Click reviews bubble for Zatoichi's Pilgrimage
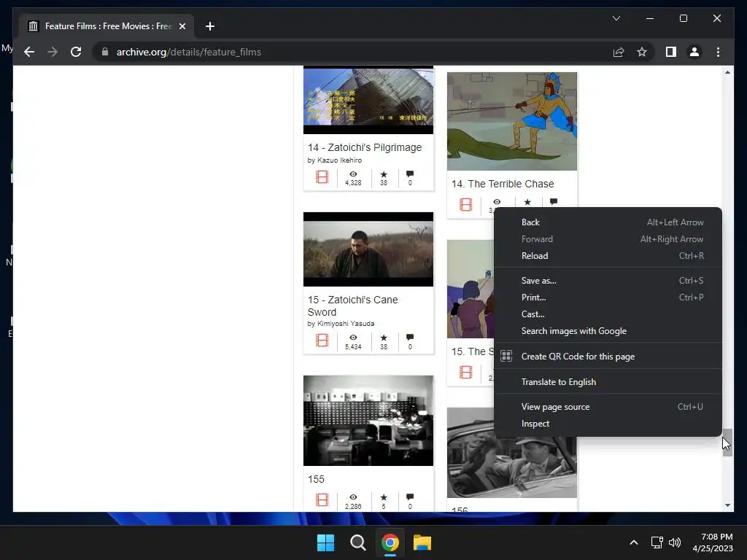747x560 pixels. [410, 174]
